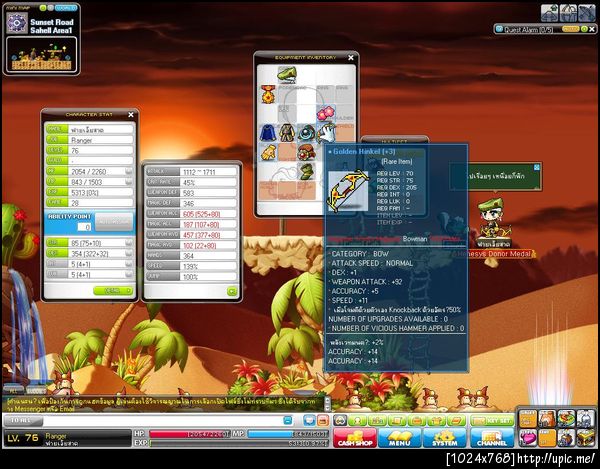
Task: Click the first top-right corner game icon
Action: coord(549,13)
